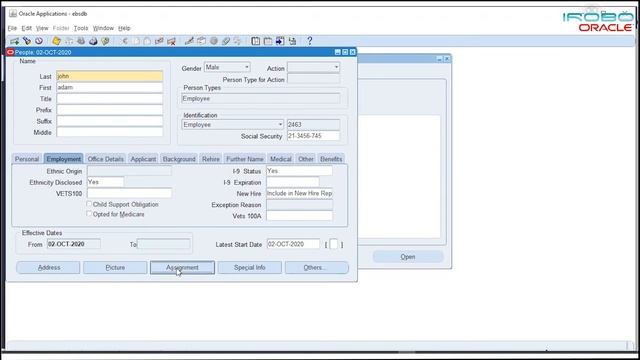Toggle Child Support Obligation checkbox
640x360 pixels.
pyautogui.click(x=89, y=204)
